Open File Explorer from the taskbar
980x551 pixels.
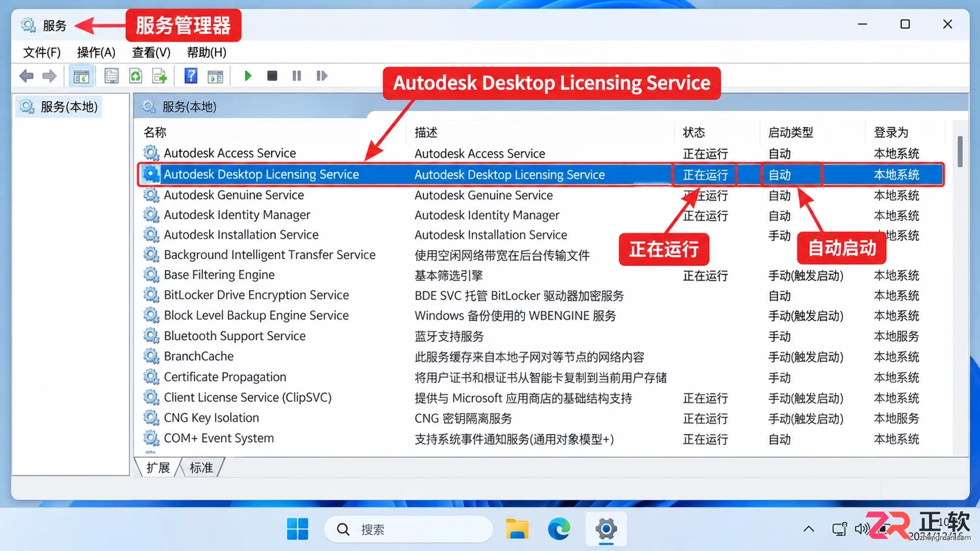(517, 529)
